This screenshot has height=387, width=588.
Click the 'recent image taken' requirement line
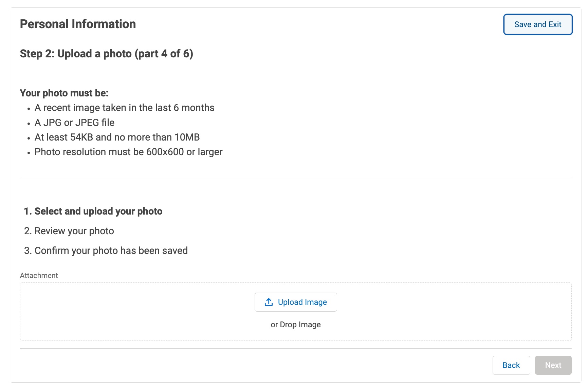(x=124, y=108)
